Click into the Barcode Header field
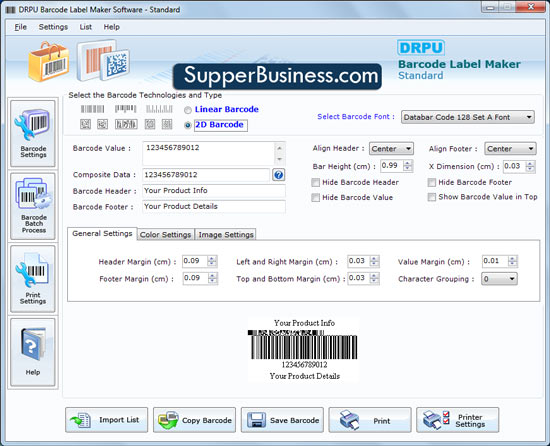This screenshot has width=550, height=446. coord(214,191)
